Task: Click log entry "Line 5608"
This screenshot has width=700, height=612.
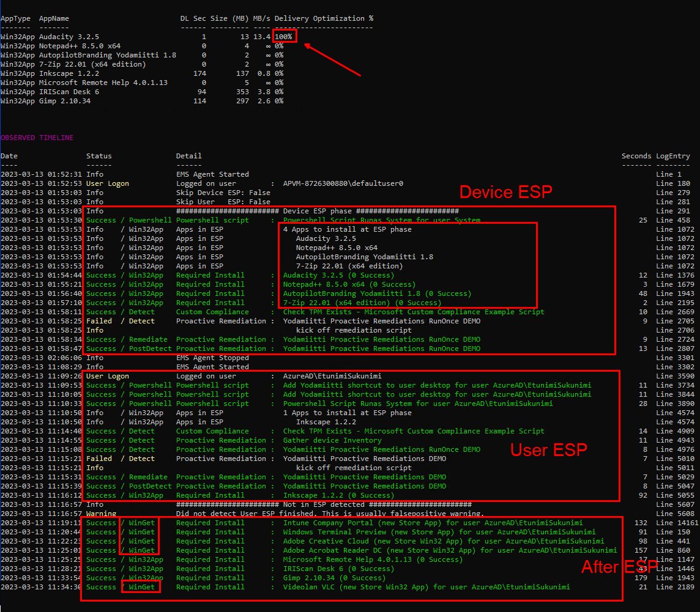Action: [676, 514]
